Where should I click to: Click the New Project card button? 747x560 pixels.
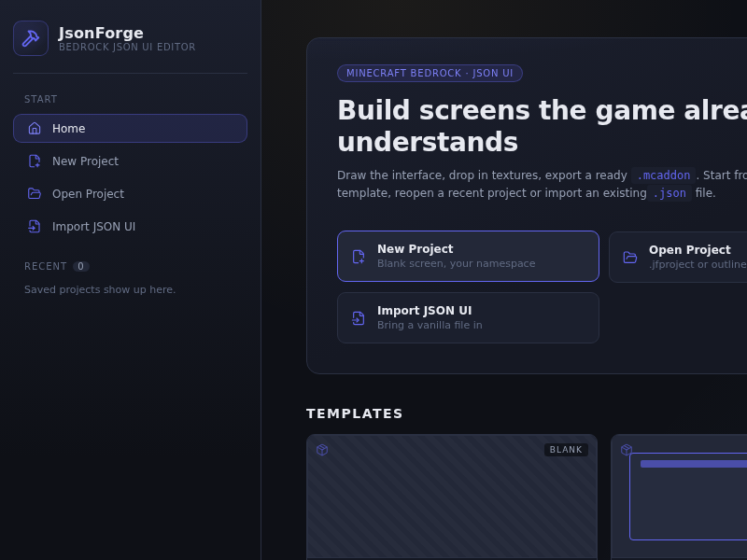[468, 256]
